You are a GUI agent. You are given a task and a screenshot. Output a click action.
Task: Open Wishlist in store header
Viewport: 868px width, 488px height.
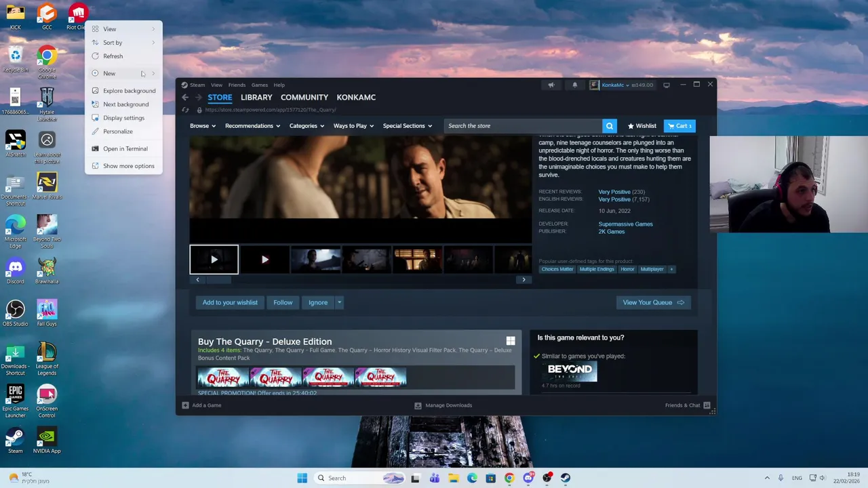642,126
